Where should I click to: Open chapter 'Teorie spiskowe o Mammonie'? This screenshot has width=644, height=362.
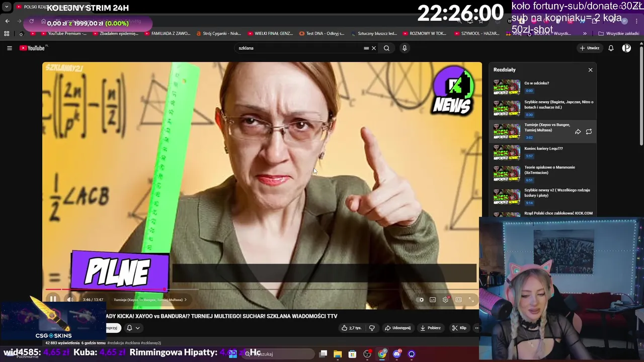(x=543, y=173)
